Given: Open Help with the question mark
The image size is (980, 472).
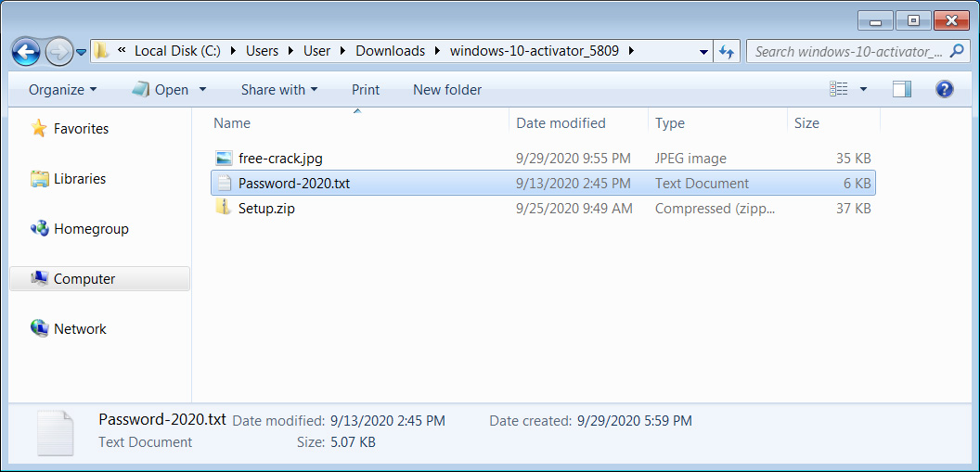Looking at the screenshot, I should tap(945, 89).
